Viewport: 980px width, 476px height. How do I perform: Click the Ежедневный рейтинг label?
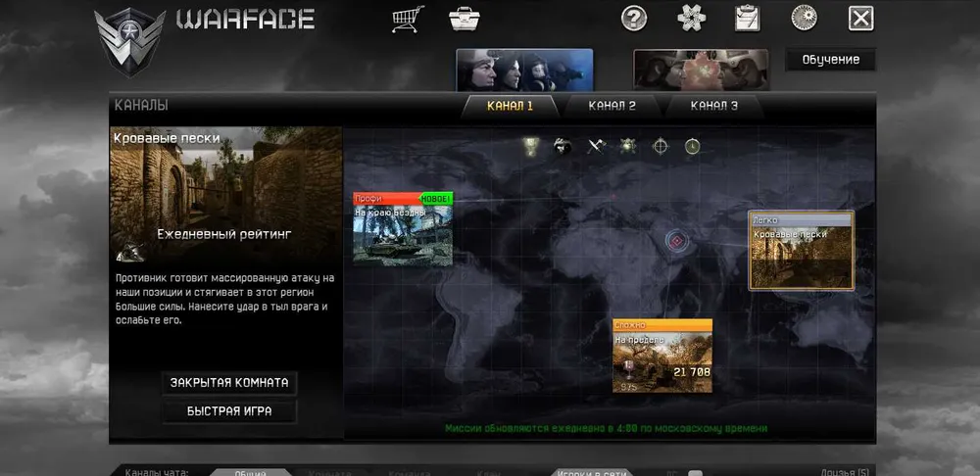(x=224, y=235)
